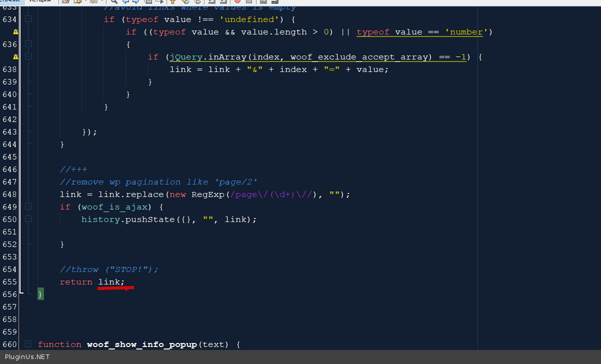Switch to the История tab

tap(39, 1)
